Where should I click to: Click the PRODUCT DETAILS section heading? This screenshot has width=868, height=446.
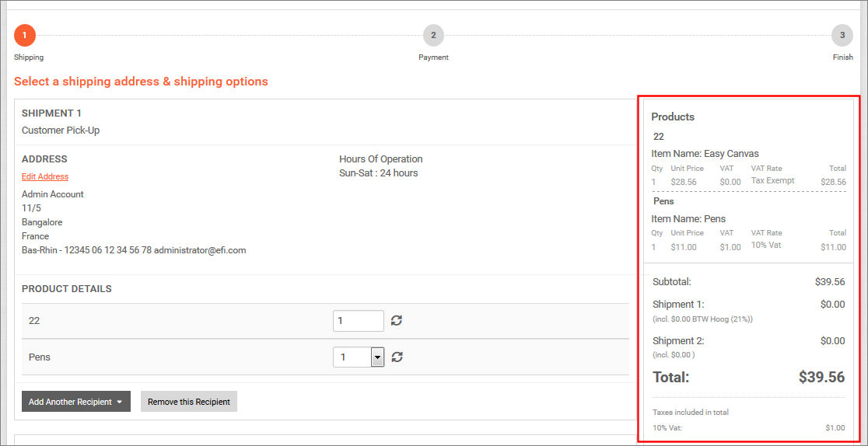tap(67, 289)
